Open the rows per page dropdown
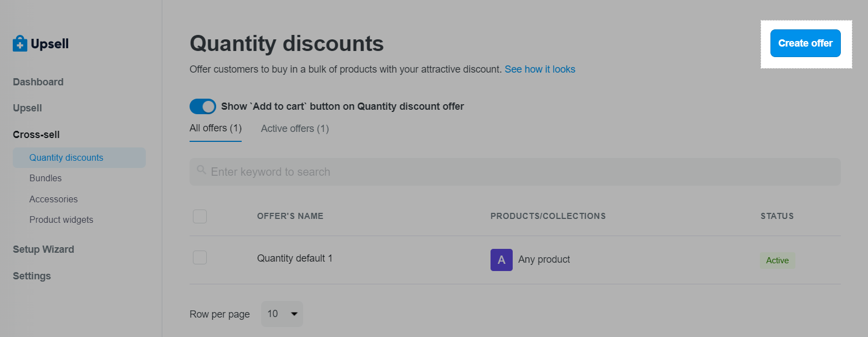 click(x=282, y=314)
